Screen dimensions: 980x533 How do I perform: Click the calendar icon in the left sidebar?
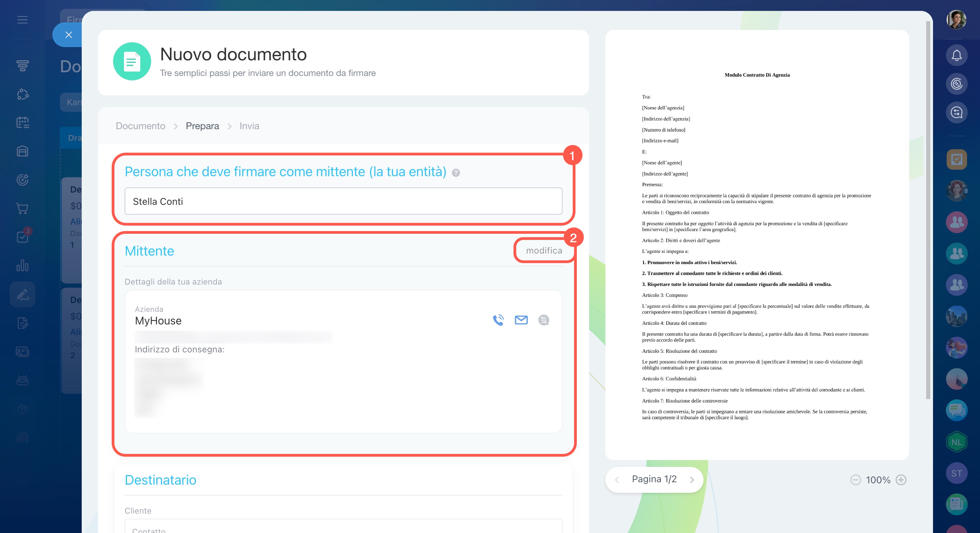coord(22,123)
